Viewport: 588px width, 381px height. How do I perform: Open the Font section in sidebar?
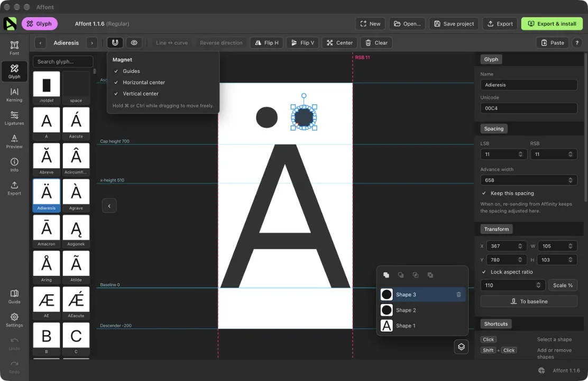[x=14, y=48]
